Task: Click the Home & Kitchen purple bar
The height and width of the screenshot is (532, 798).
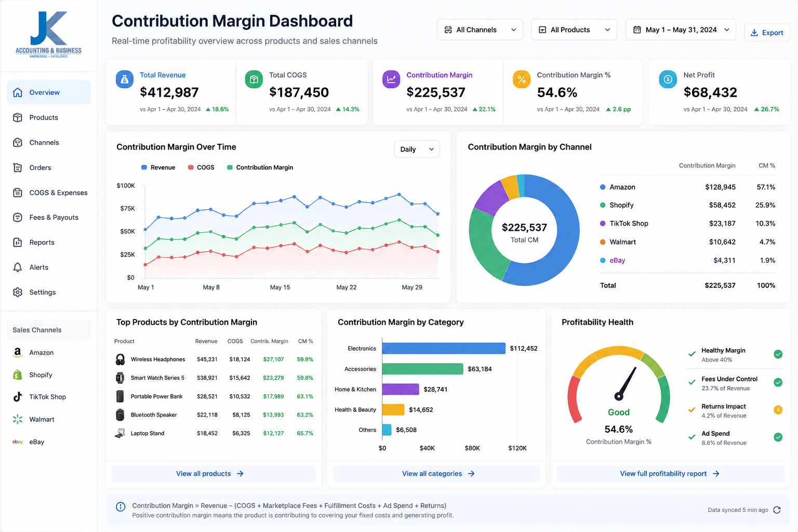Action: (x=401, y=389)
